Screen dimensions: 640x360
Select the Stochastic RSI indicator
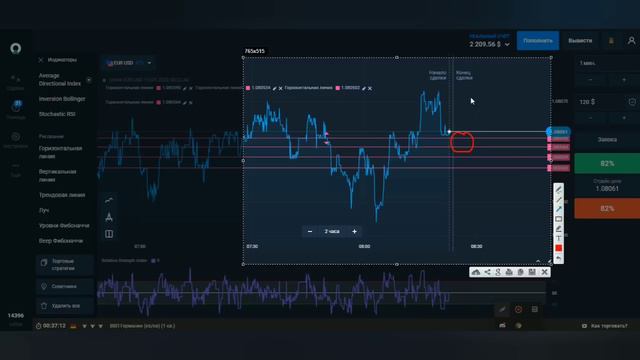pyautogui.click(x=57, y=114)
